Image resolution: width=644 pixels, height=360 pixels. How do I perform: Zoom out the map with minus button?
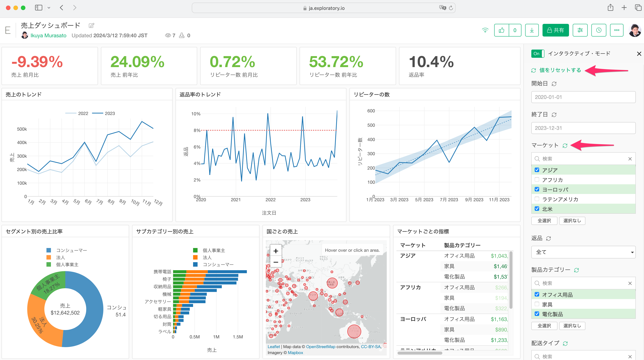(x=276, y=262)
